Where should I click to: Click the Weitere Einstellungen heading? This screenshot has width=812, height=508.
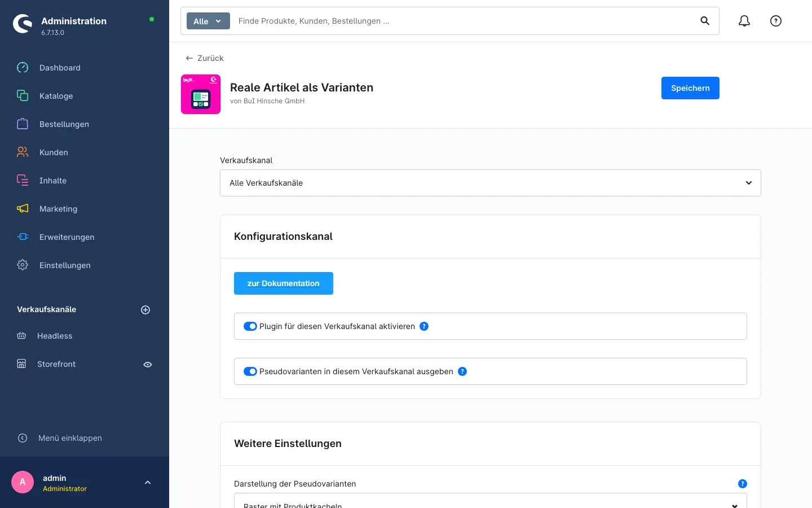point(288,444)
